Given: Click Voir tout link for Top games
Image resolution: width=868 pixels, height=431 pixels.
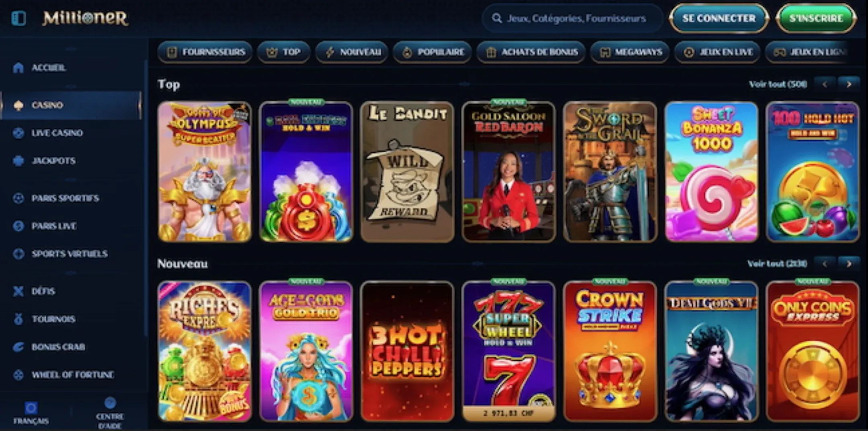Looking at the screenshot, I should (778, 84).
